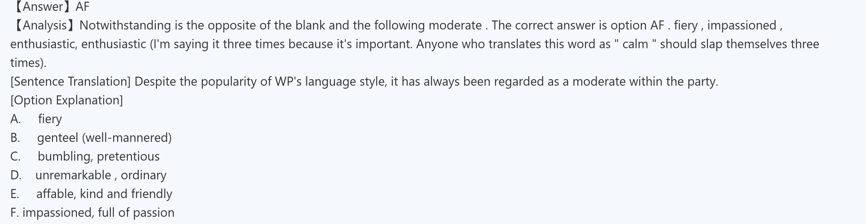Select option A "fiery"

coord(50,119)
